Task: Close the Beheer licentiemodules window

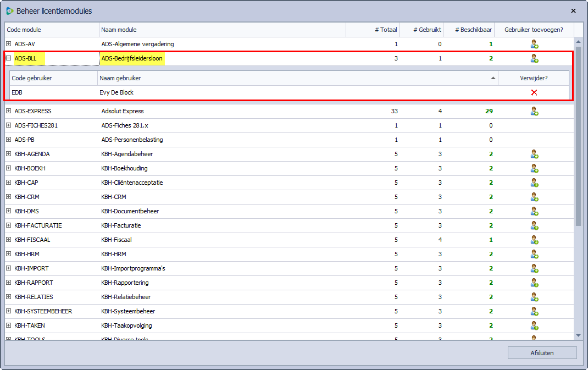Action: coord(573,10)
